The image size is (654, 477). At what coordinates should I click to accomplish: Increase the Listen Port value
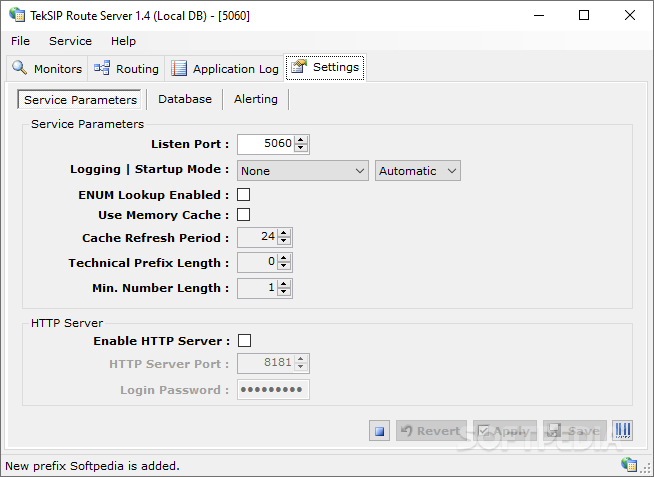301,140
